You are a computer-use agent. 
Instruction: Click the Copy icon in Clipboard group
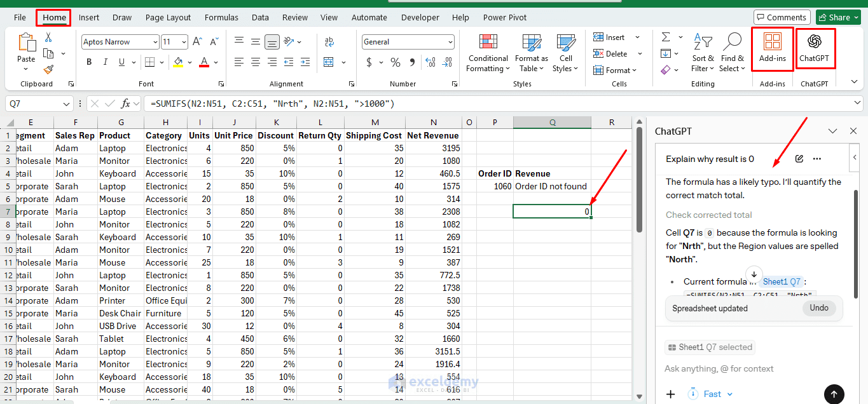[48, 53]
